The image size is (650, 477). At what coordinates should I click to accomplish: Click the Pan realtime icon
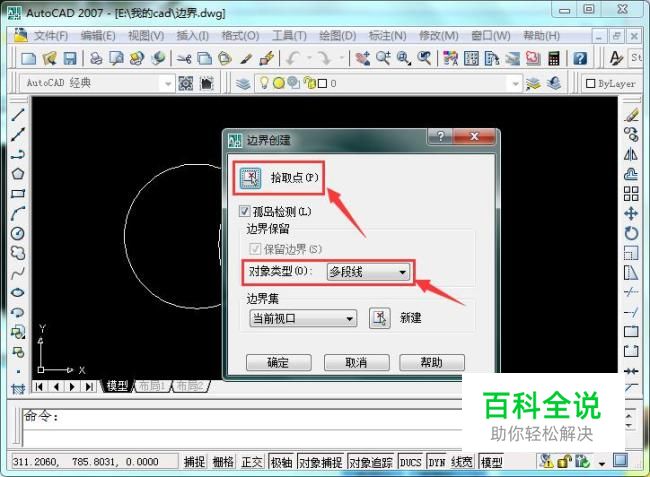click(x=362, y=58)
